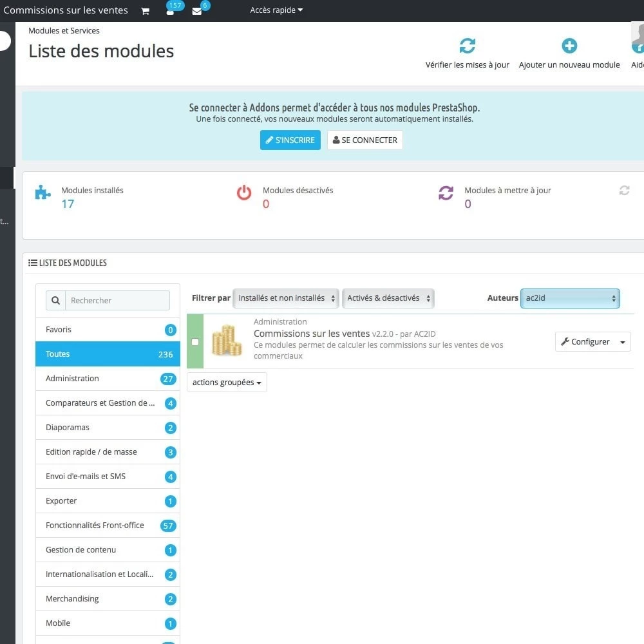Select Edition rapide / de masse category
644x644 pixels.
click(x=108, y=452)
